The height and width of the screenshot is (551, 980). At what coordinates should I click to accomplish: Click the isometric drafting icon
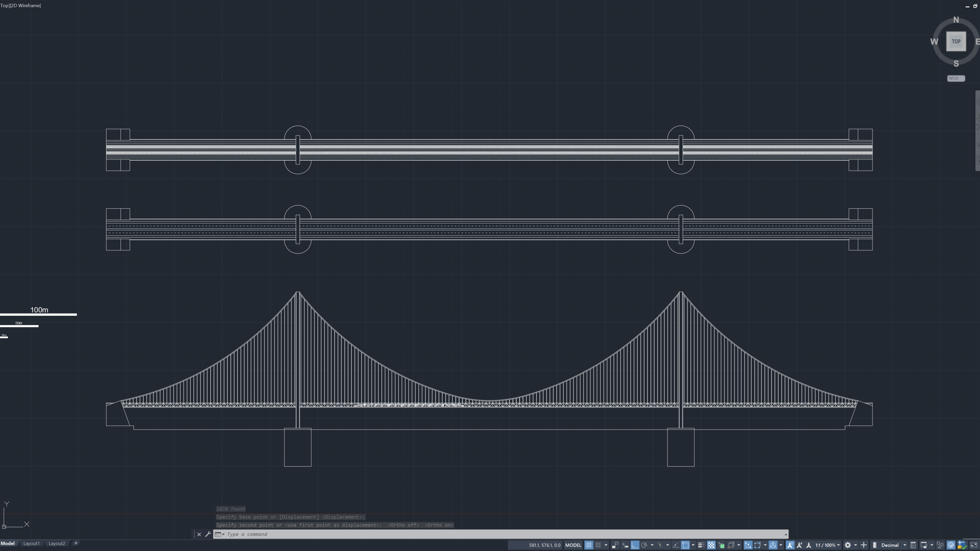pyautogui.click(x=660, y=545)
